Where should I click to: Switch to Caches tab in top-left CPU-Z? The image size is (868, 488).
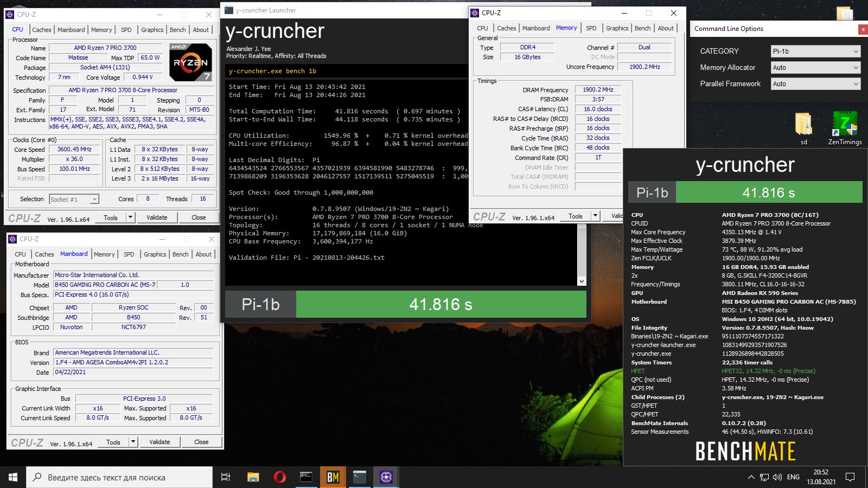pyautogui.click(x=41, y=30)
